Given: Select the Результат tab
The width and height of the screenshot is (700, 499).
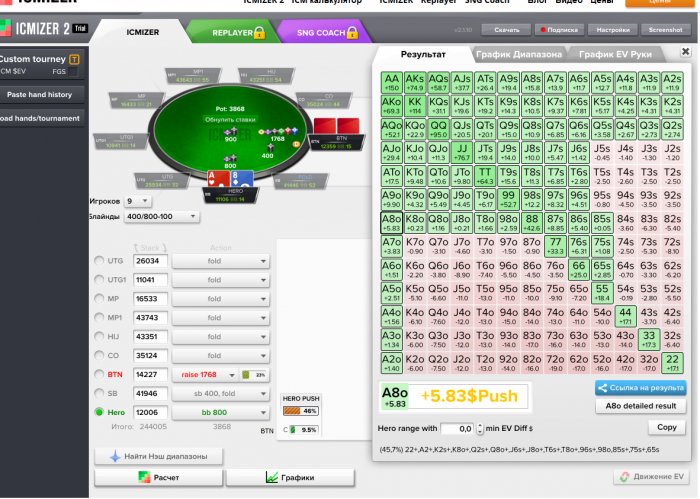Looking at the screenshot, I should tap(423, 54).
